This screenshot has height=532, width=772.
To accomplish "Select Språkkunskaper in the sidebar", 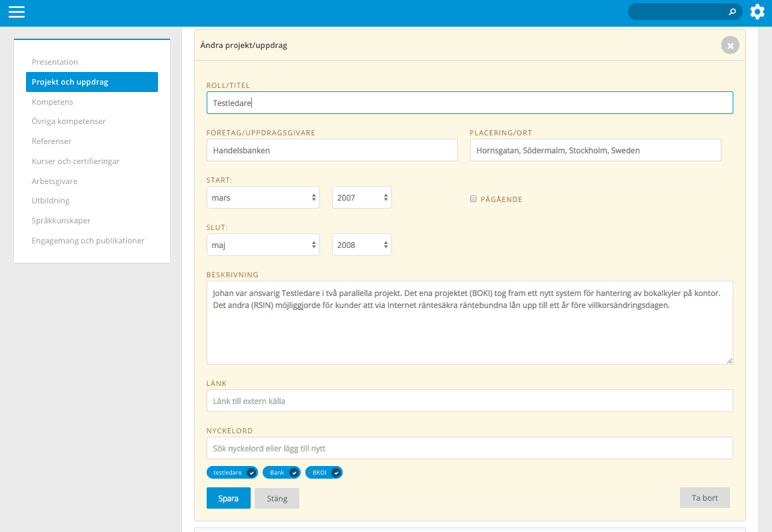I will pyautogui.click(x=61, y=220).
